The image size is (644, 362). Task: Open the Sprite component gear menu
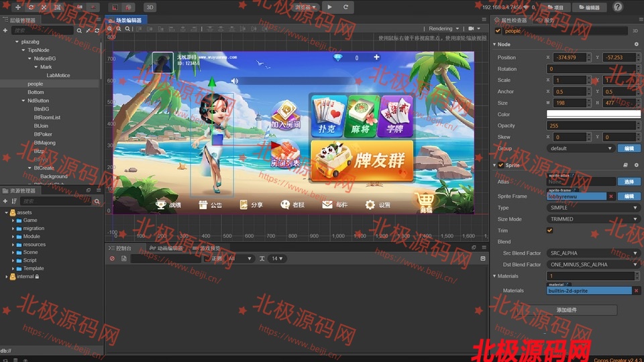(637, 166)
